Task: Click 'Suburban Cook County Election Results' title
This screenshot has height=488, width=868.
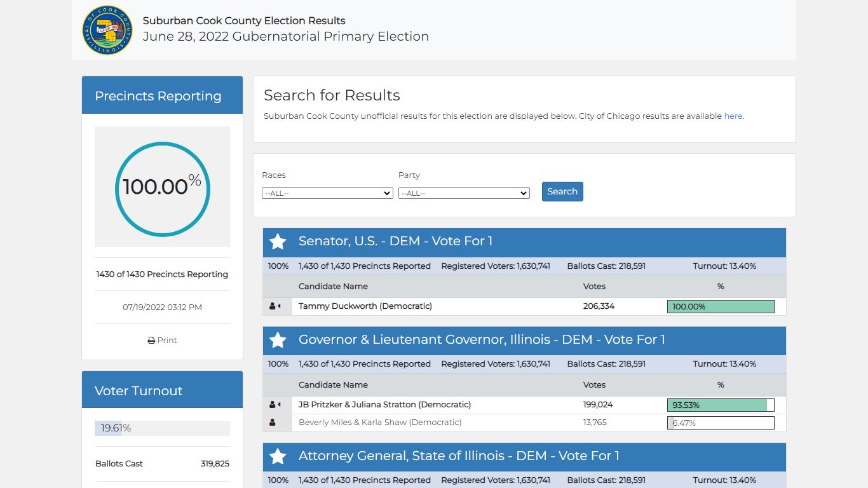Action: [244, 21]
